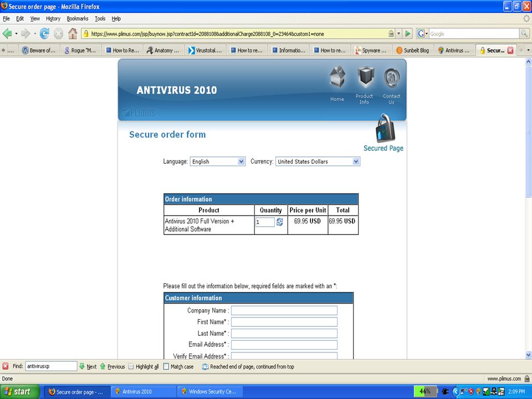The width and height of the screenshot is (532, 399).
Task: Click the padlock icon in the address bar
Action: coord(86,34)
